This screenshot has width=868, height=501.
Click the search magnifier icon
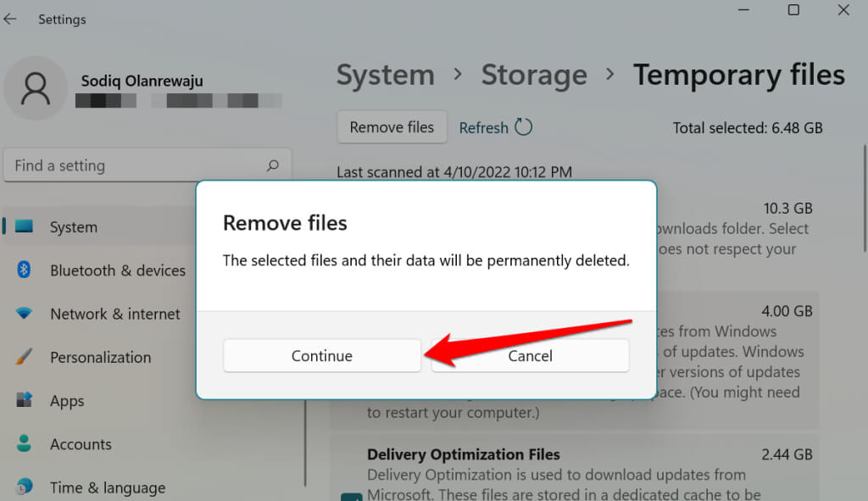click(x=273, y=165)
